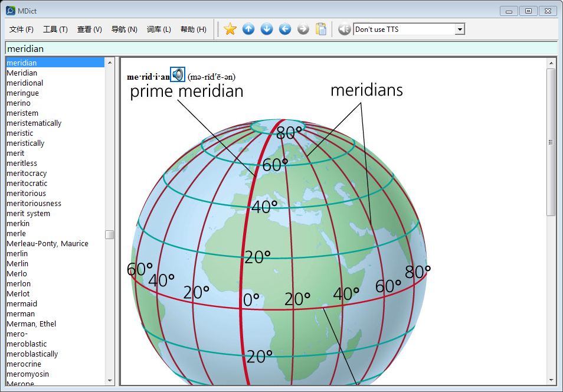Click the favorites star icon
The image size is (563, 392).
(230, 29)
